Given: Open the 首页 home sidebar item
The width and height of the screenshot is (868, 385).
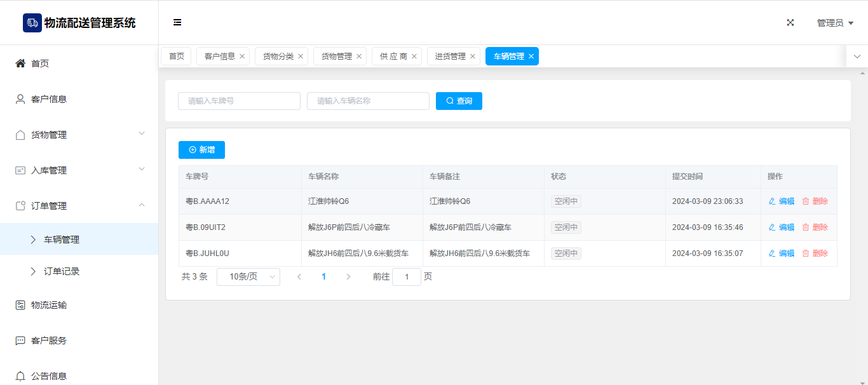Looking at the screenshot, I should point(40,64).
